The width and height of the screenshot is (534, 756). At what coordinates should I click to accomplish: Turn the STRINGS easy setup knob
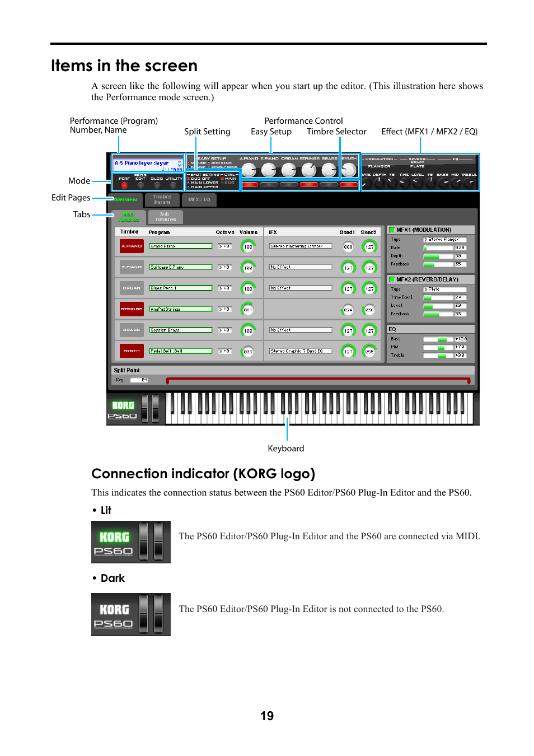pyautogui.click(x=309, y=170)
